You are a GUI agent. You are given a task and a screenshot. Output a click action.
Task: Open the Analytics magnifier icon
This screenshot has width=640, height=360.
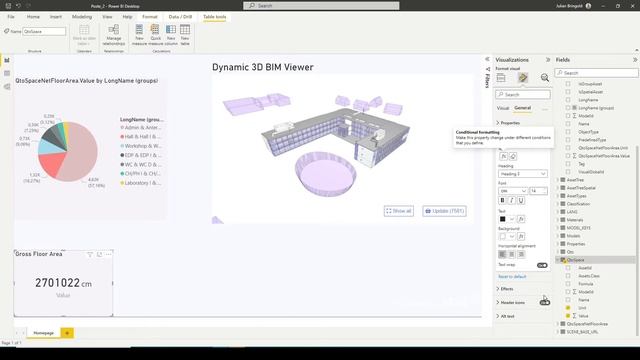(544, 78)
